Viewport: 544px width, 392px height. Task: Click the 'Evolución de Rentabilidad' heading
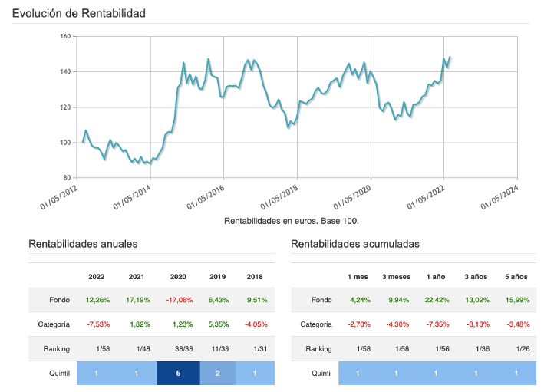tap(79, 14)
